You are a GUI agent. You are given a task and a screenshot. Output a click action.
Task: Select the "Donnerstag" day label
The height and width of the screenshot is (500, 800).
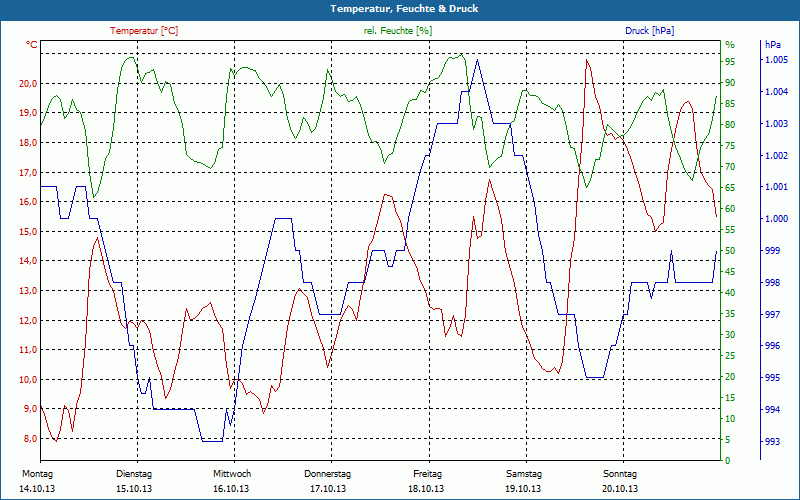328,474
